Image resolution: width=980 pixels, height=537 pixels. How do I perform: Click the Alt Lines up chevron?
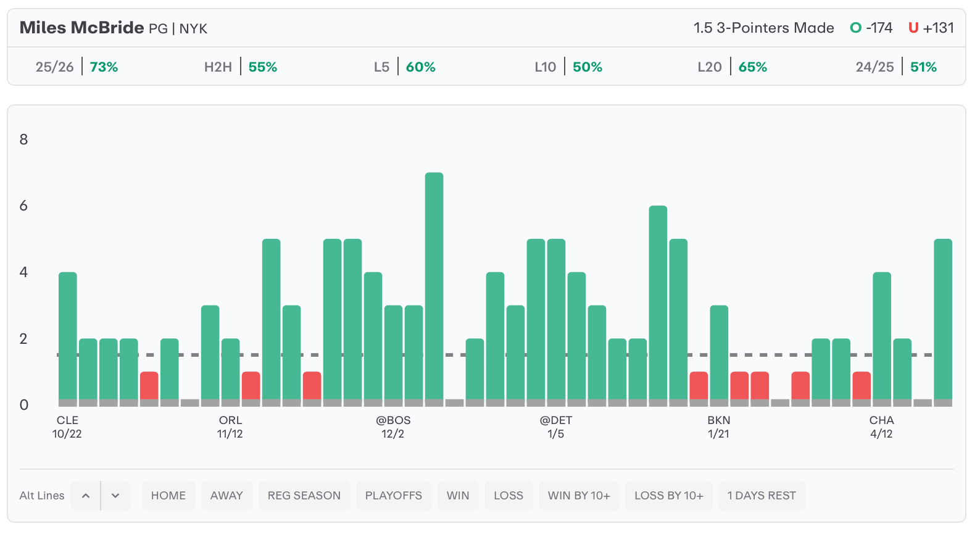pos(86,496)
